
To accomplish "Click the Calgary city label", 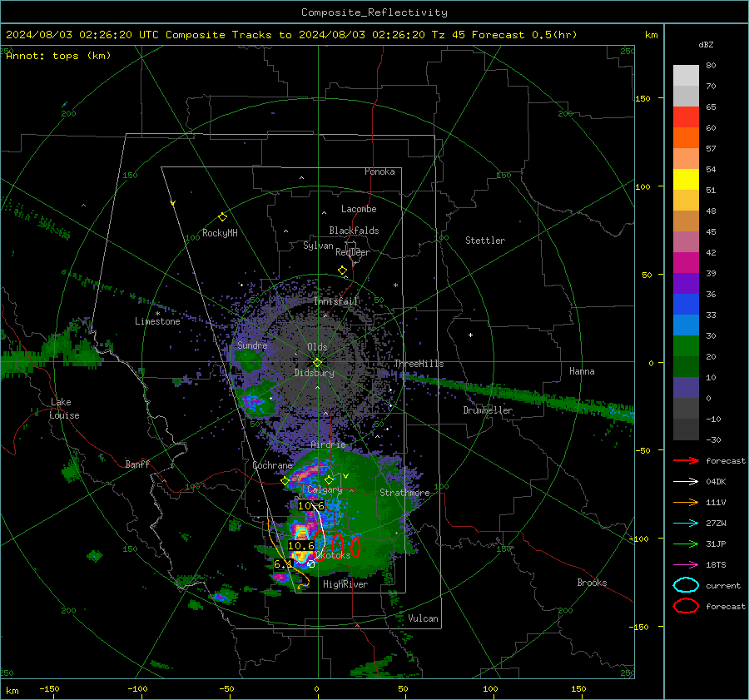I will (x=325, y=489).
